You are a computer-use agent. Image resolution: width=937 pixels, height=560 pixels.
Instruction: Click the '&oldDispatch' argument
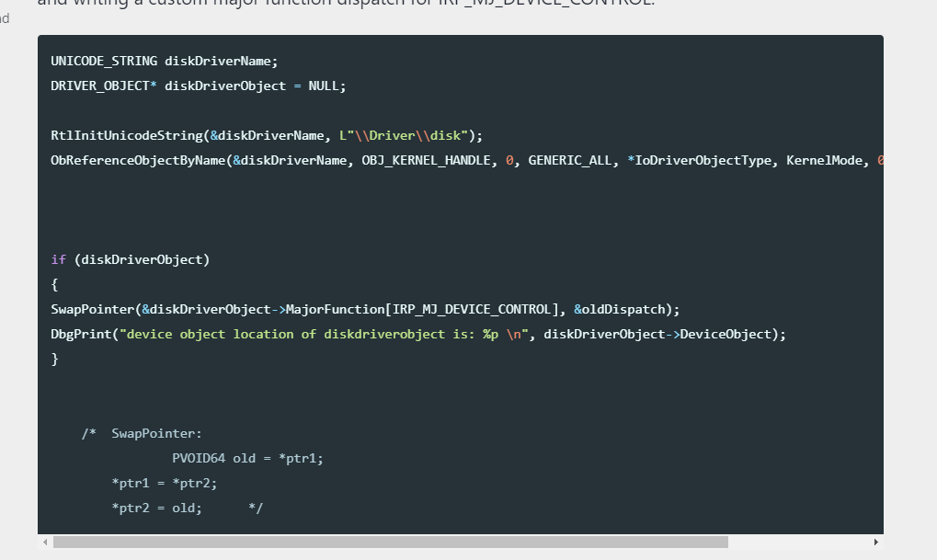619,310
